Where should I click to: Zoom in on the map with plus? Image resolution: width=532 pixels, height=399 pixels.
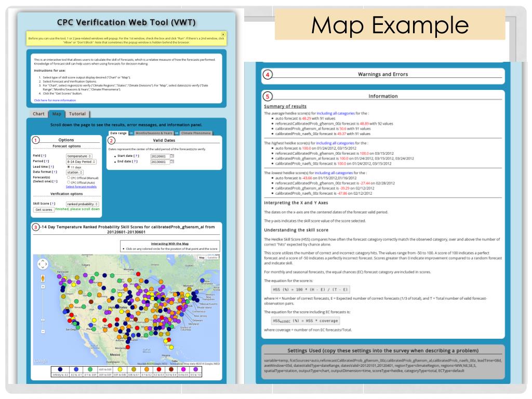tap(43, 287)
